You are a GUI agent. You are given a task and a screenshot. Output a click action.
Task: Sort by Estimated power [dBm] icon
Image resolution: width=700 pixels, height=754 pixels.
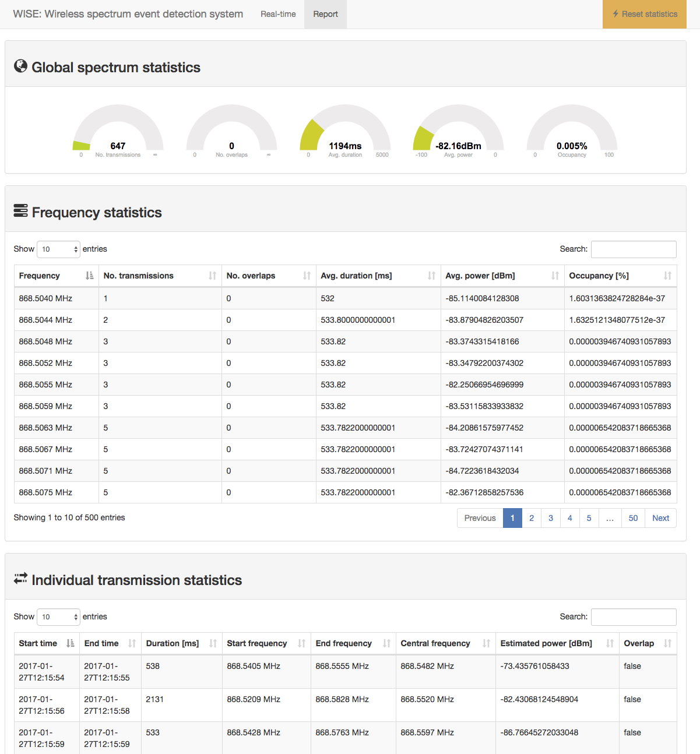tap(610, 643)
